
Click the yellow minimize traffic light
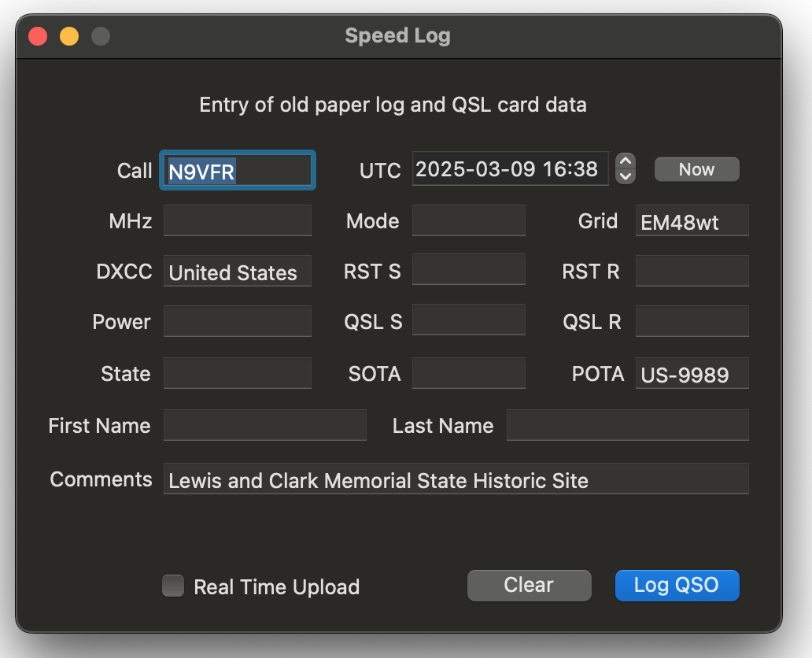[68, 35]
